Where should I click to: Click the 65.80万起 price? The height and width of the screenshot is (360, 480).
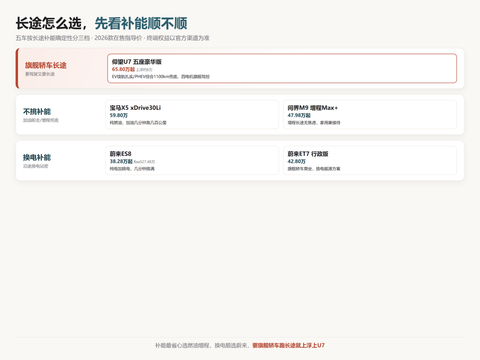pyautogui.click(x=123, y=69)
